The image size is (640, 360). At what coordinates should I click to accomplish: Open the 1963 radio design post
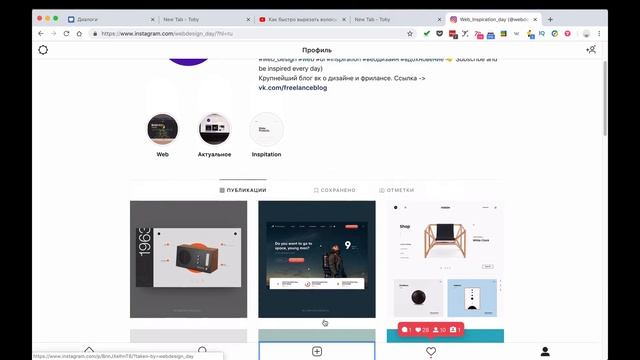[x=189, y=259]
